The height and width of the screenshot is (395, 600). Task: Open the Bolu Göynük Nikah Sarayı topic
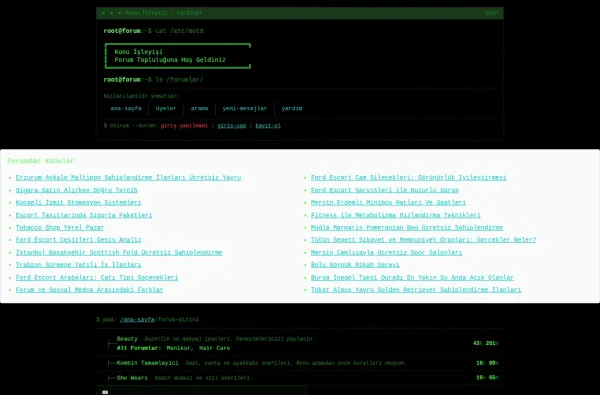[x=355, y=265]
